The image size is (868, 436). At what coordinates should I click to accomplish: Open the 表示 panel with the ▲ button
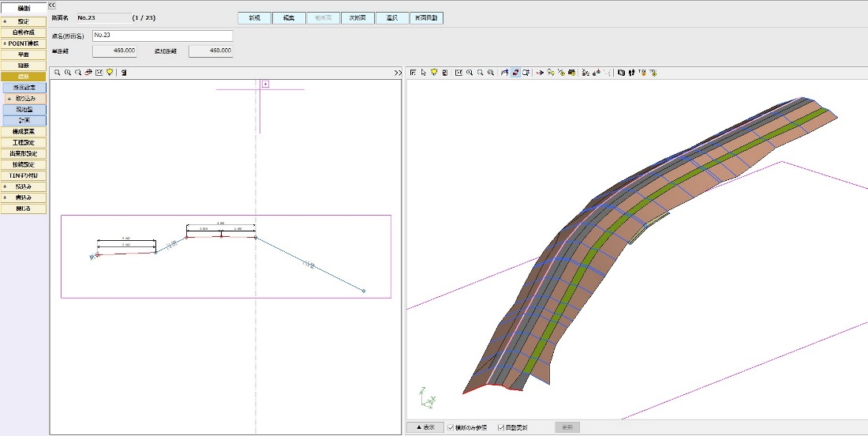click(425, 427)
